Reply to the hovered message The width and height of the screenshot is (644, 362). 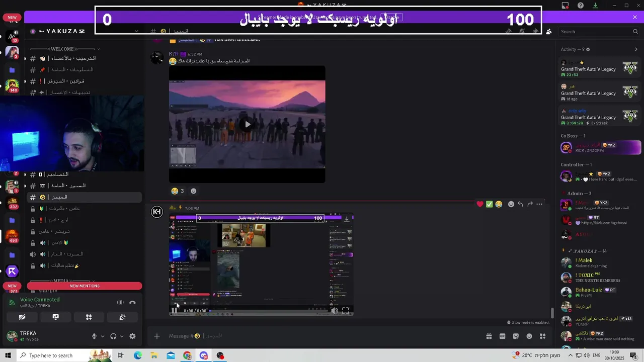tap(520, 204)
